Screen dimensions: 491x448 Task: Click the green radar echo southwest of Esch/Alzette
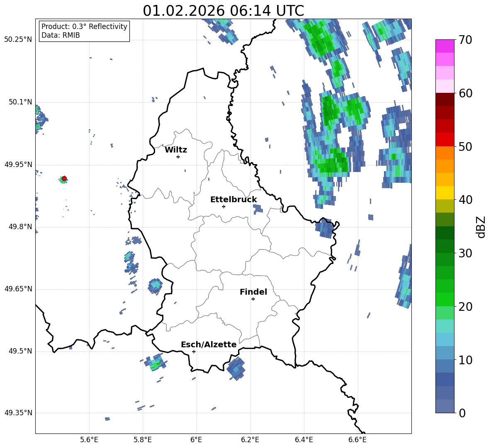156,362
